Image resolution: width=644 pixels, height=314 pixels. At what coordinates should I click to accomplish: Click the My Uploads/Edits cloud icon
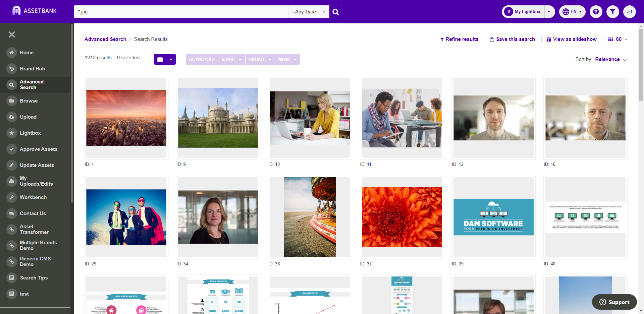[x=12, y=181]
